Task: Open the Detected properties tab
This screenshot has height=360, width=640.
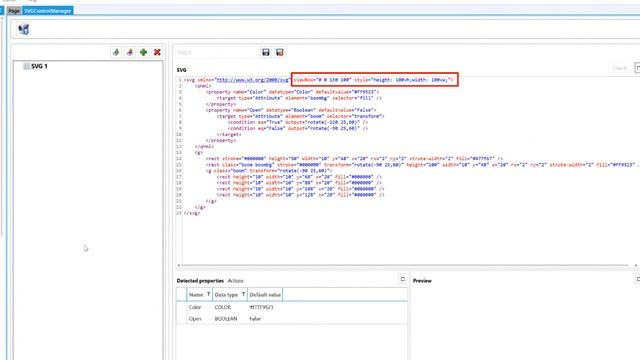Action: pos(200,281)
